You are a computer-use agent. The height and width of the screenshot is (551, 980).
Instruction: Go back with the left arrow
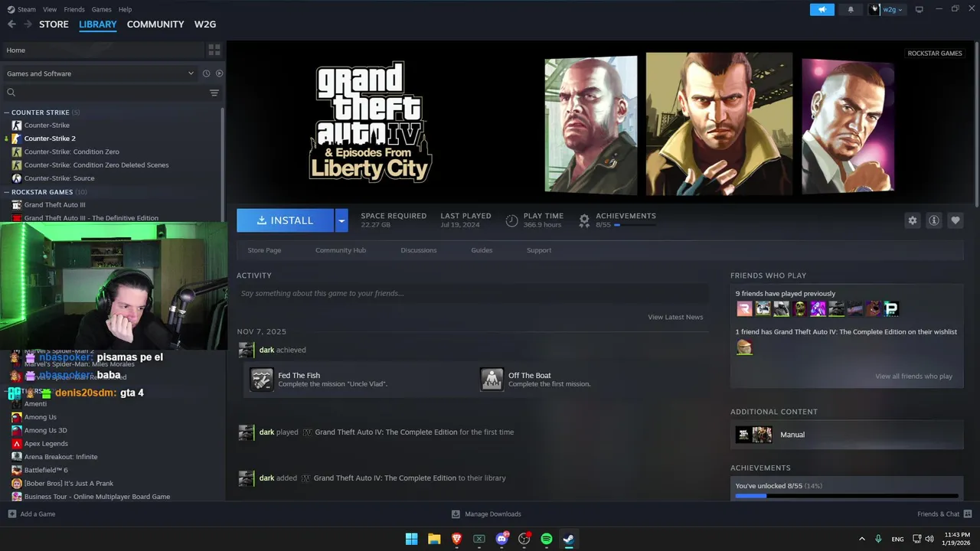11,24
